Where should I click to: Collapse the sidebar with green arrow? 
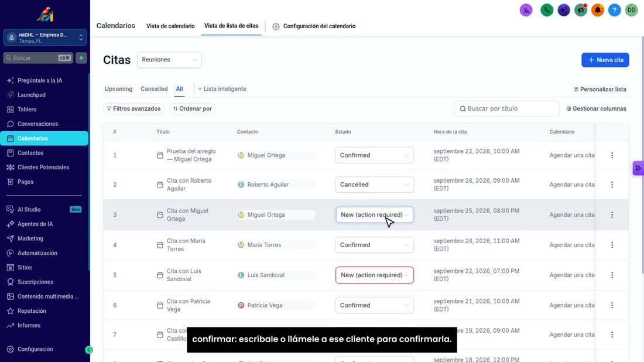coord(89,350)
